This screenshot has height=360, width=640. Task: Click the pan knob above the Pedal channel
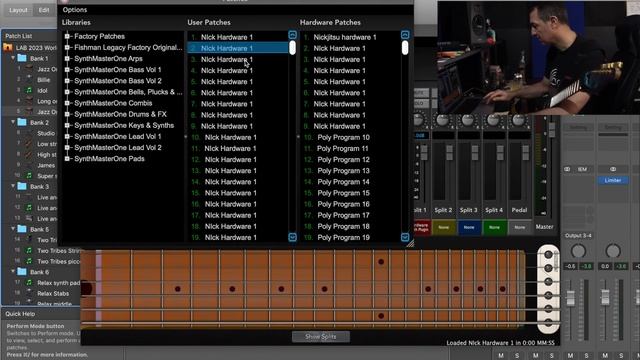click(518, 120)
